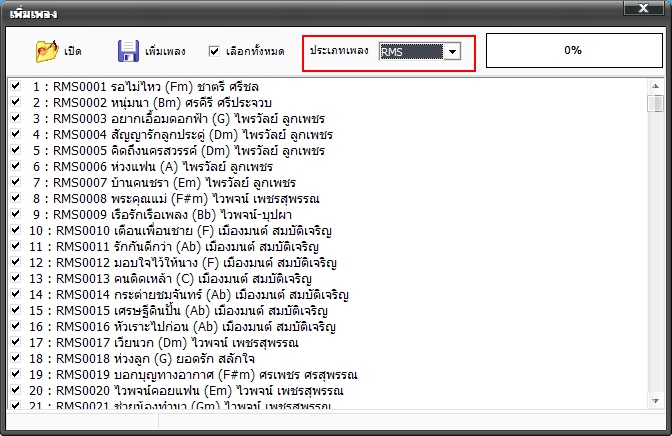Toggle checkbox for song 20 RMS0020

(15, 390)
